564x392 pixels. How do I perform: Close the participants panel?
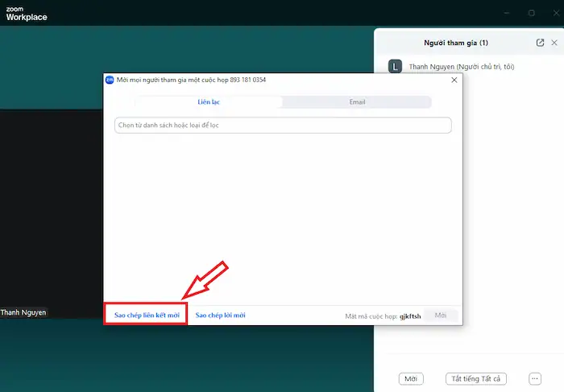click(554, 43)
